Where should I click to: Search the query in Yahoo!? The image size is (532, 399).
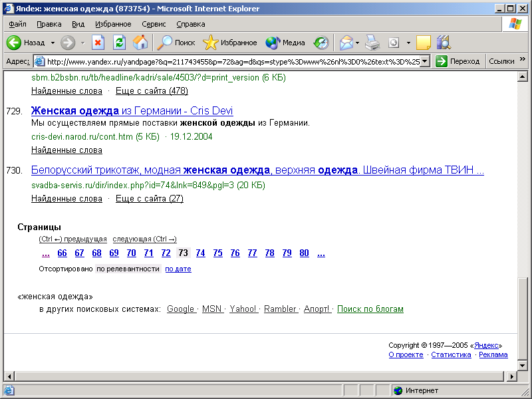pyautogui.click(x=243, y=309)
